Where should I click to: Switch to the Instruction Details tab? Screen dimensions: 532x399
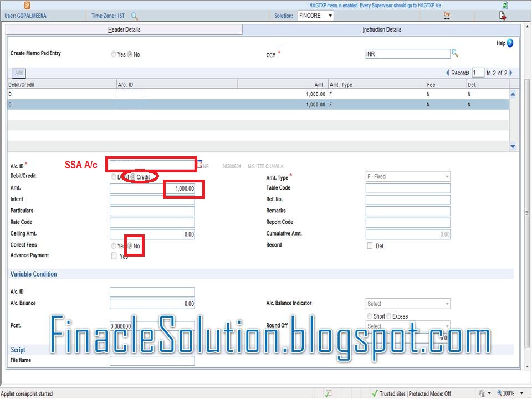382,29
